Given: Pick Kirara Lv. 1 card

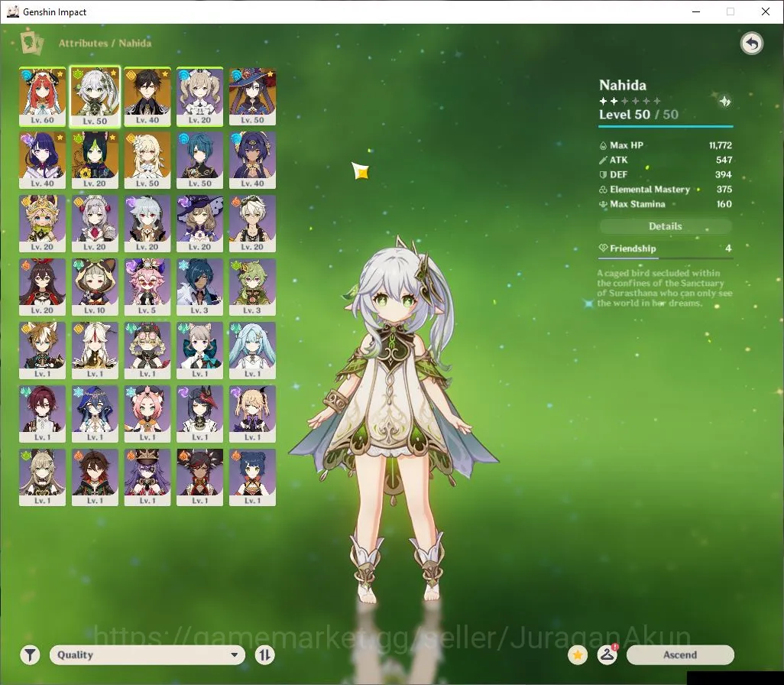Looking at the screenshot, I should click(x=42, y=477).
